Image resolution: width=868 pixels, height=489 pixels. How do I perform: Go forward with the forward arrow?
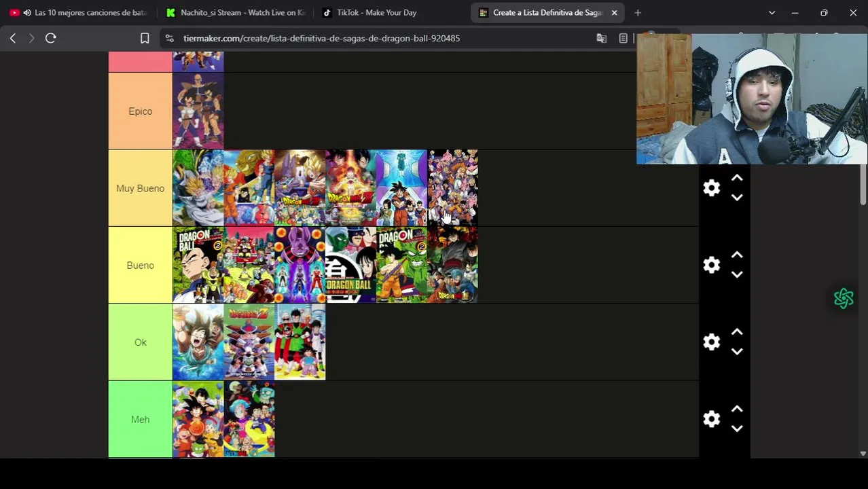point(31,39)
